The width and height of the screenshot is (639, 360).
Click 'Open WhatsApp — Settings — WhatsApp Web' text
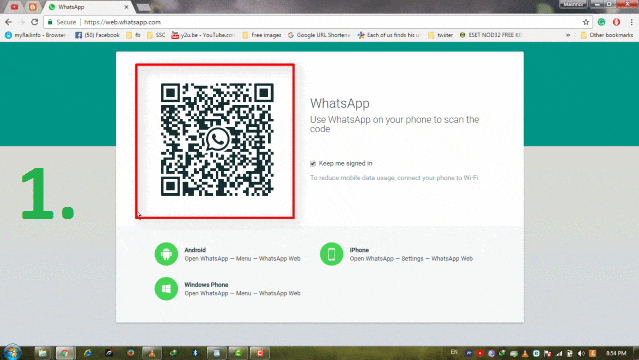(x=411, y=258)
